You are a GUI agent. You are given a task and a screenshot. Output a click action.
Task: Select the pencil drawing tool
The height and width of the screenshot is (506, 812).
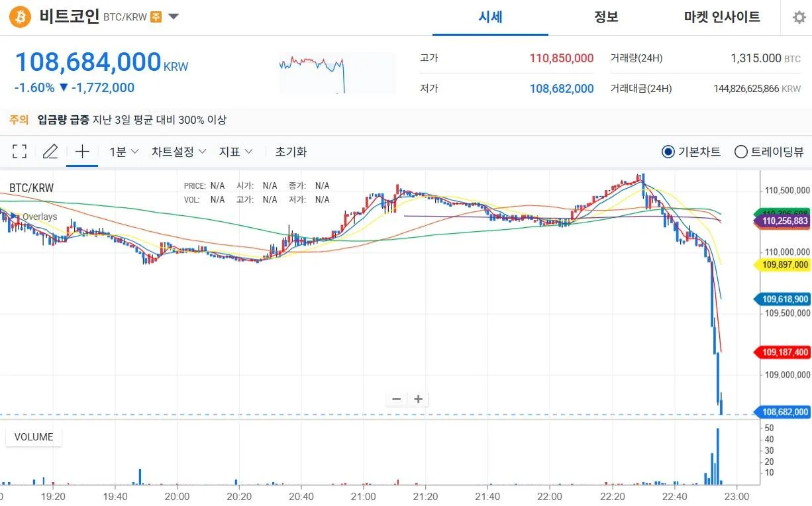50,152
